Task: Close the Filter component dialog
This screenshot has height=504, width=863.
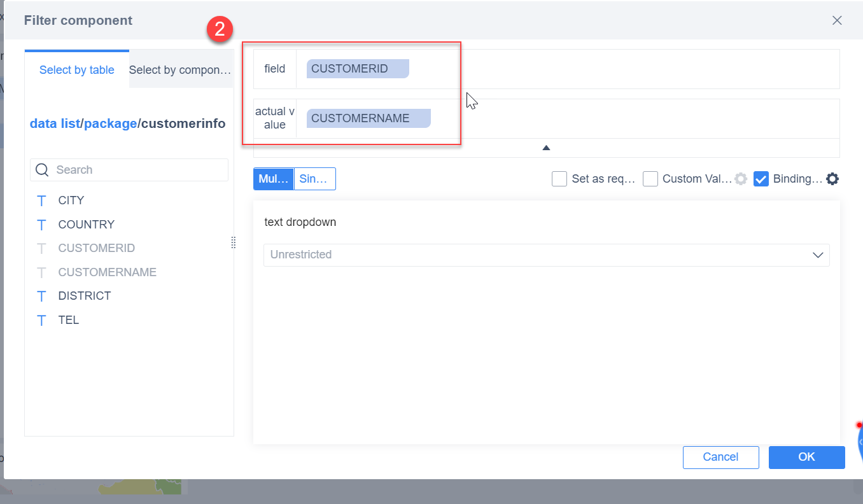Action: (x=837, y=20)
